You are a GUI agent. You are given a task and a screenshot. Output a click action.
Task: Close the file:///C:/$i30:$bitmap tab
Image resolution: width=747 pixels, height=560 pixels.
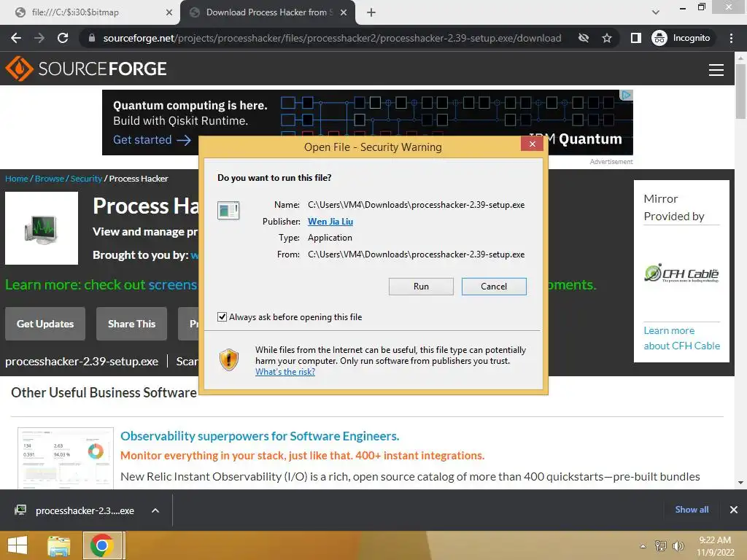click(x=169, y=12)
